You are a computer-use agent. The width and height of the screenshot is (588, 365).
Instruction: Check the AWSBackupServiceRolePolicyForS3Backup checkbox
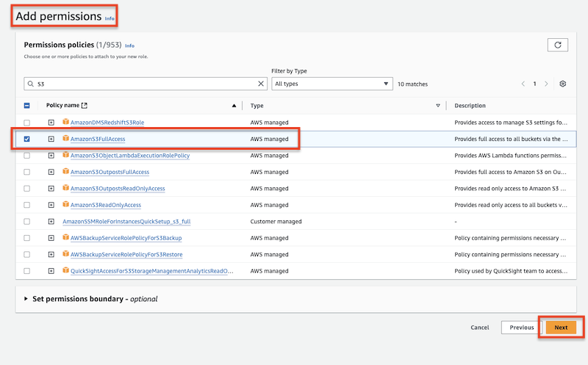pos(26,238)
